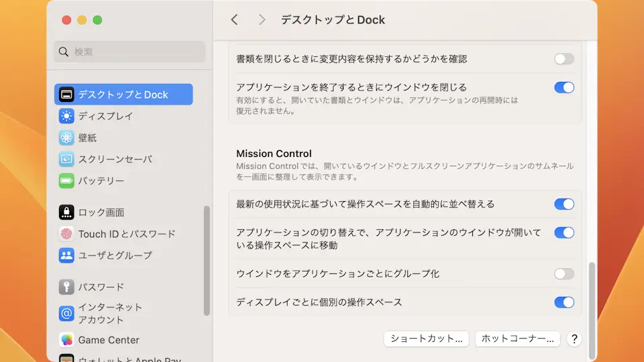Open インターネットアカウント sidebar item
The height and width of the screenshot is (362, 644).
(x=110, y=313)
